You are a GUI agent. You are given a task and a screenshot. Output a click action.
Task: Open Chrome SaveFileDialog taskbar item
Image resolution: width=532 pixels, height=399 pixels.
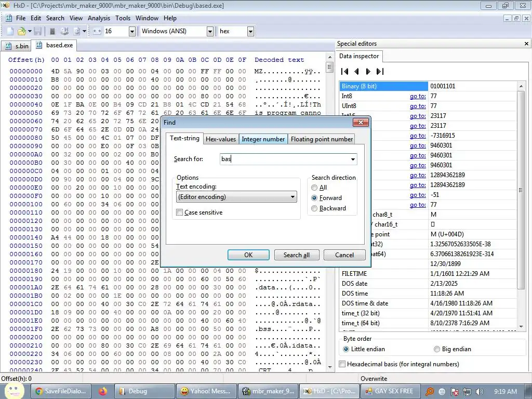coord(61,391)
